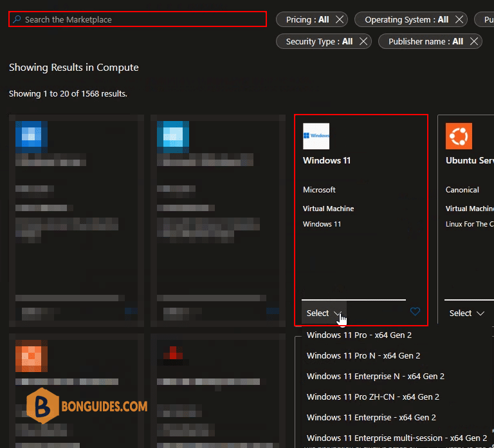Choose Windows 11 Pro N - x64 Gen 2
Image resolution: width=494 pixels, height=448 pixels.
(x=363, y=355)
